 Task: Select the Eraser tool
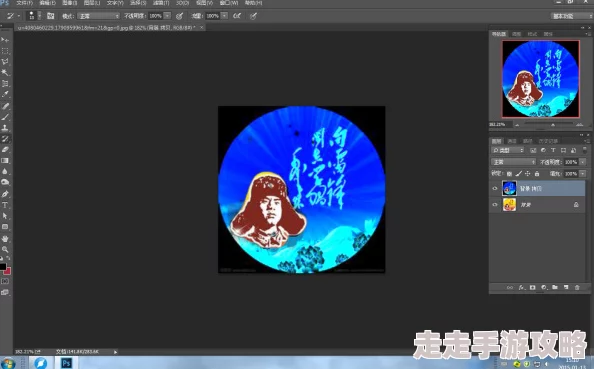pyautogui.click(x=5, y=150)
